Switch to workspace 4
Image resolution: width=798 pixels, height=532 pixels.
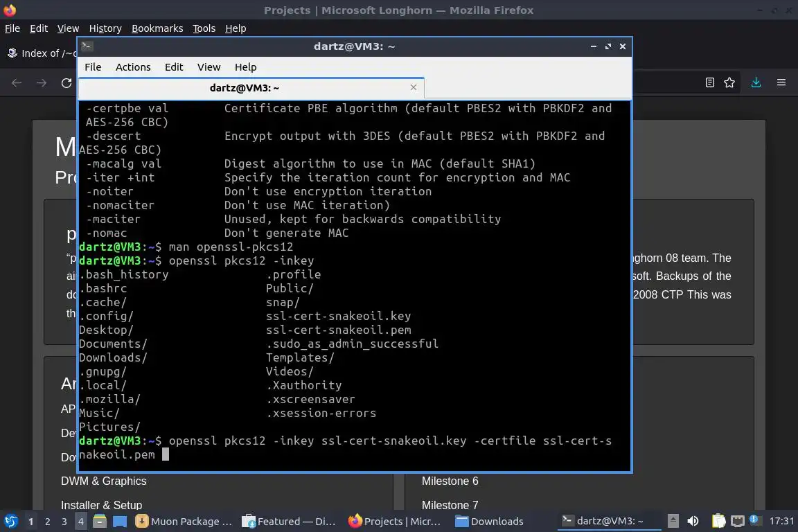coord(81,522)
